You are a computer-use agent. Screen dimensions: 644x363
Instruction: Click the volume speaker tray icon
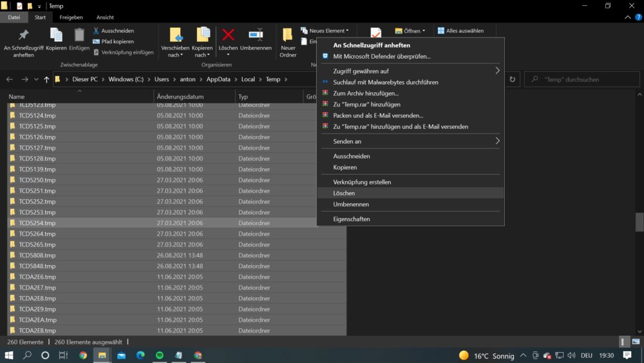[x=571, y=355]
